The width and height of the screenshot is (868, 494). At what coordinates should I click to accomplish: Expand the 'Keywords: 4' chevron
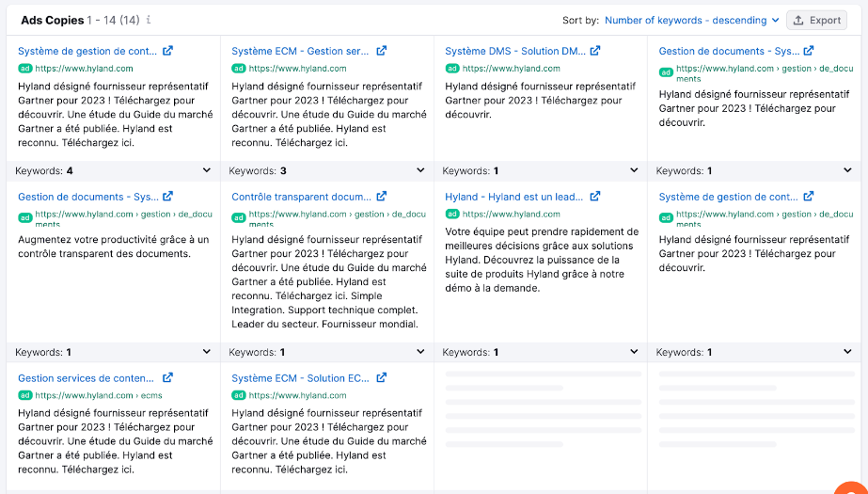pyautogui.click(x=208, y=171)
